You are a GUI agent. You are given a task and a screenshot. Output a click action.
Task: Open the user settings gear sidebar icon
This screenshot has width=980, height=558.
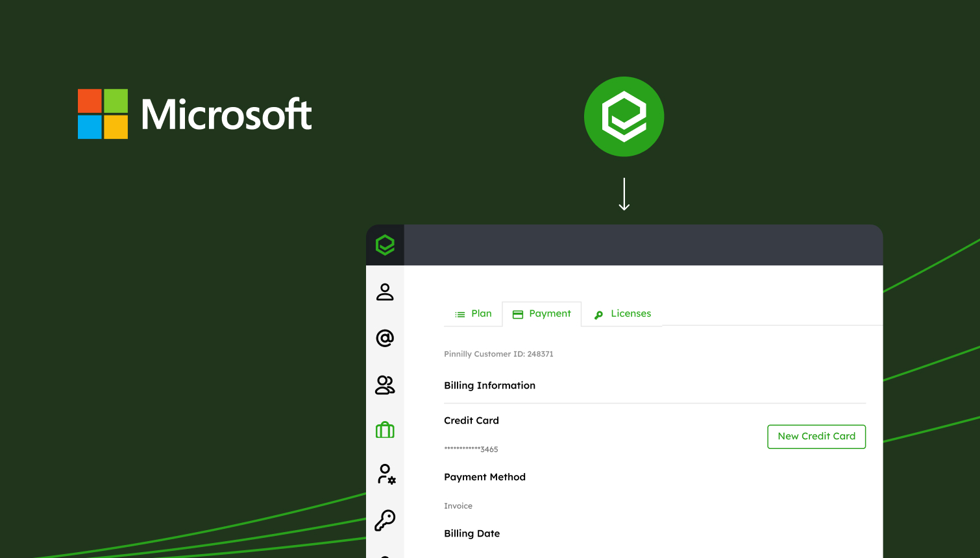pyautogui.click(x=386, y=474)
